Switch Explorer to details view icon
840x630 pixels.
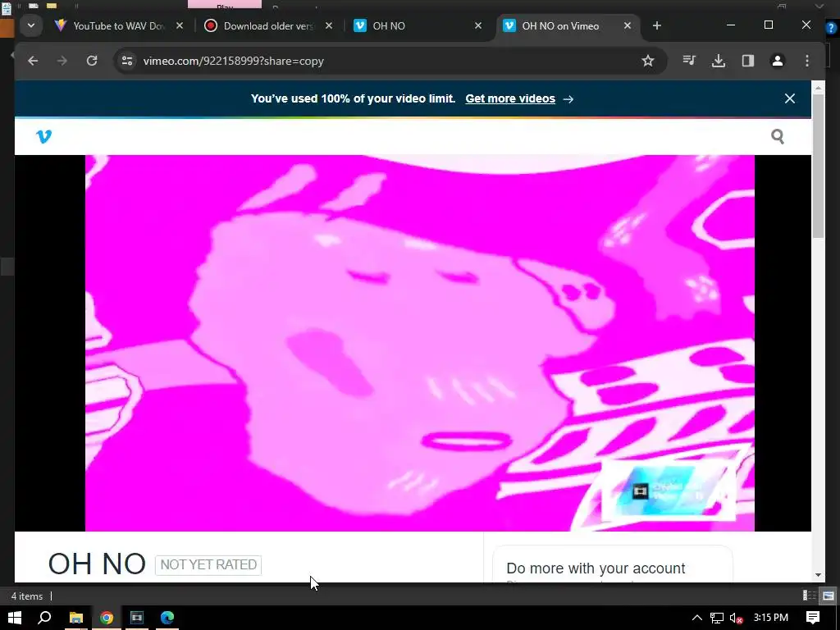pos(810,596)
